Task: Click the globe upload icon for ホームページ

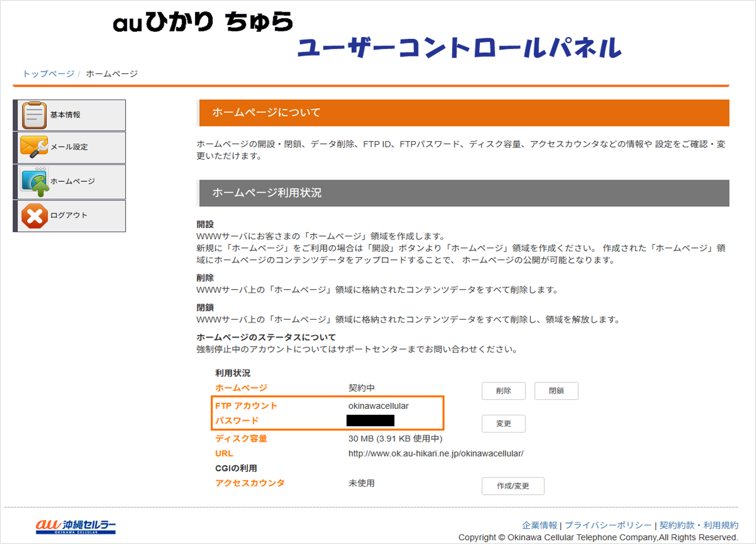Action: [35, 182]
